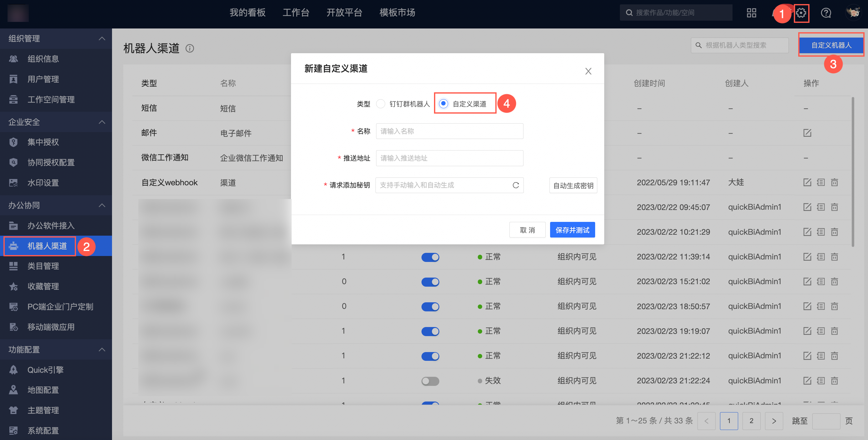Delete the 2023/02/23 18:50:57 row
The height and width of the screenshot is (440, 868).
pyautogui.click(x=834, y=306)
